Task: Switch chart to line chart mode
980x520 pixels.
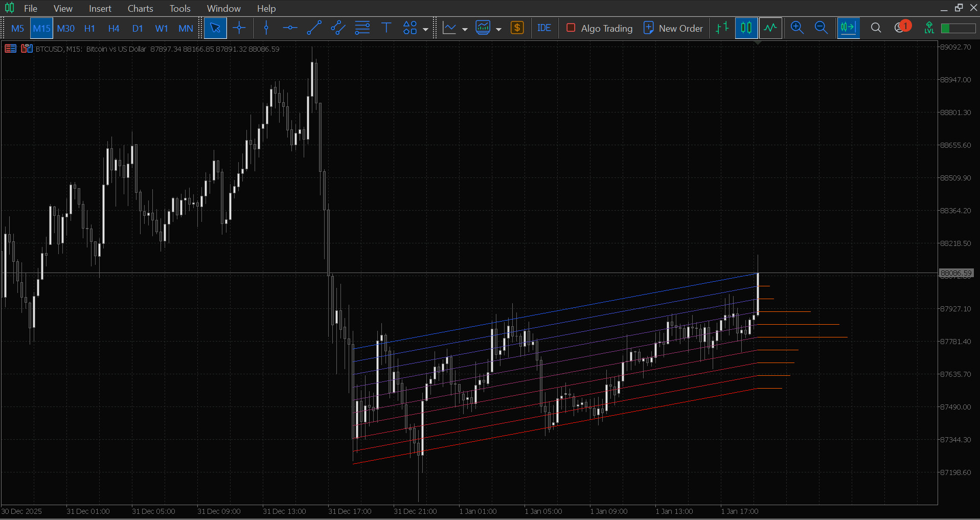Action: 770,28
